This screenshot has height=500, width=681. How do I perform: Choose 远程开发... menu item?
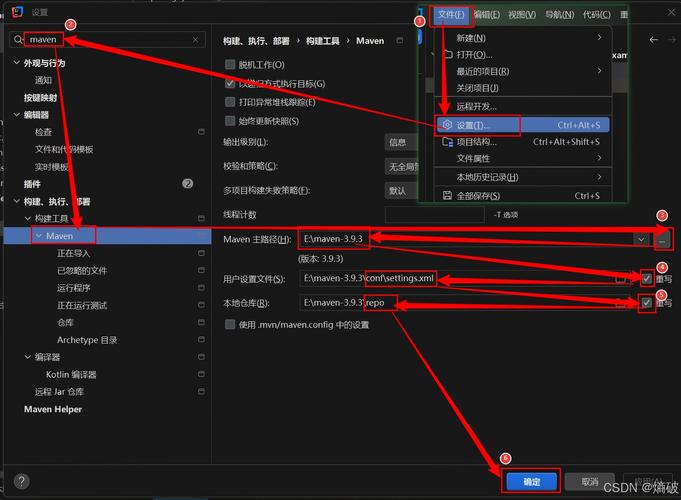point(523,106)
